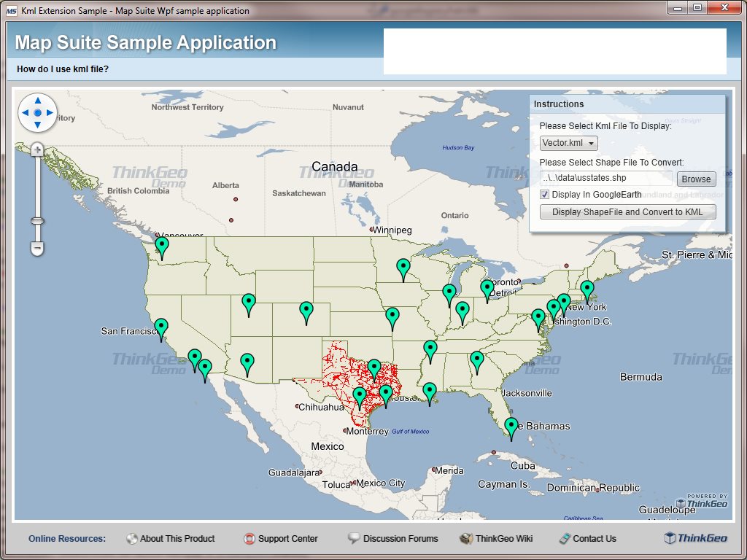Viewport: 747px width, 560px height.
Task: Click the Browse button for the shape file
Action: coord(696,178)
